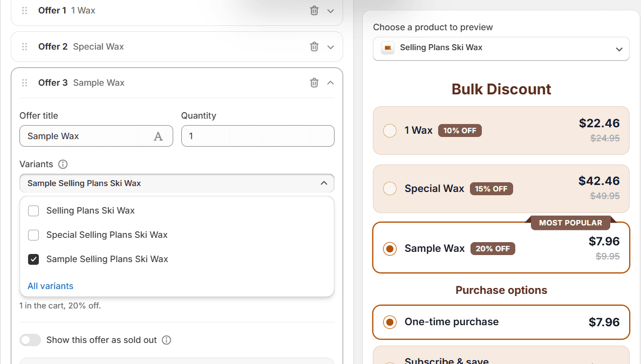This screenshot has width=641, height=364.
Task: Click the Purchase options heading
Action: coord(501,290)
